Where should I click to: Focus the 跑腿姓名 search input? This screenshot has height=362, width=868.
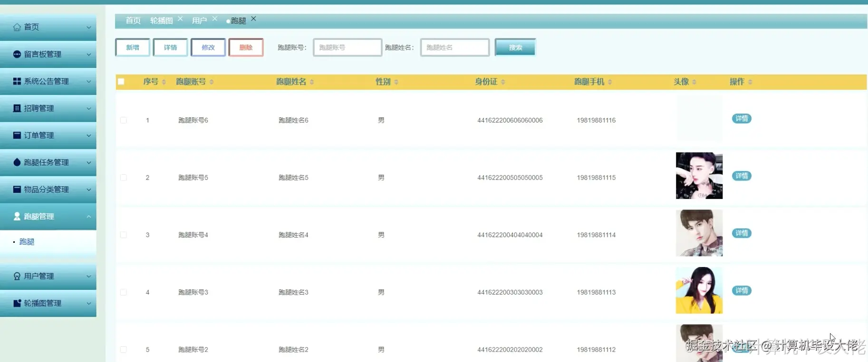click(455, 48)
